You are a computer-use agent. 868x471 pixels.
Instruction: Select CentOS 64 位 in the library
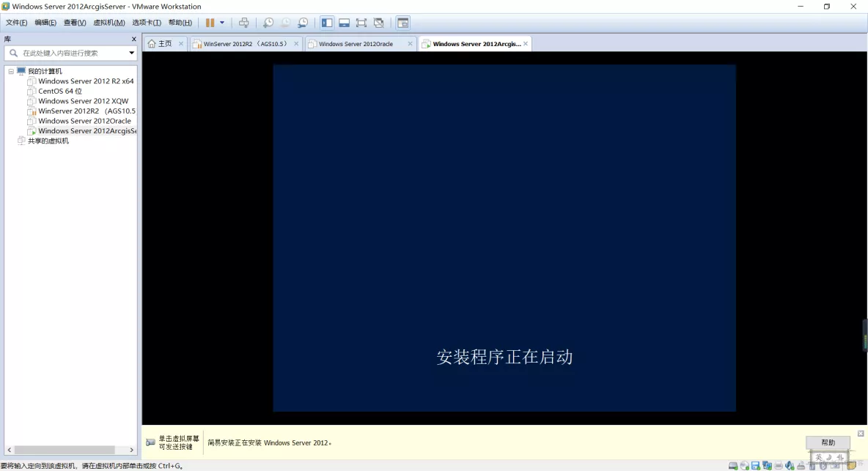point(59,91)
